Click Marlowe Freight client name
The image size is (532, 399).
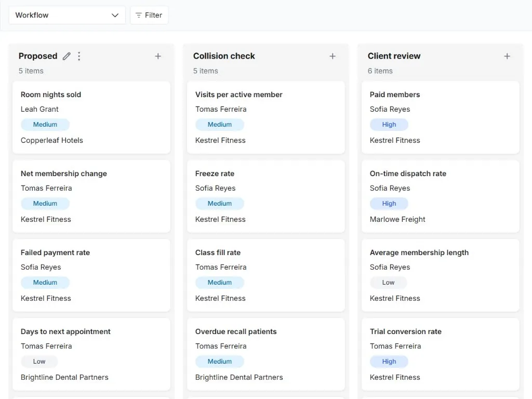click(x=397, y=220)
